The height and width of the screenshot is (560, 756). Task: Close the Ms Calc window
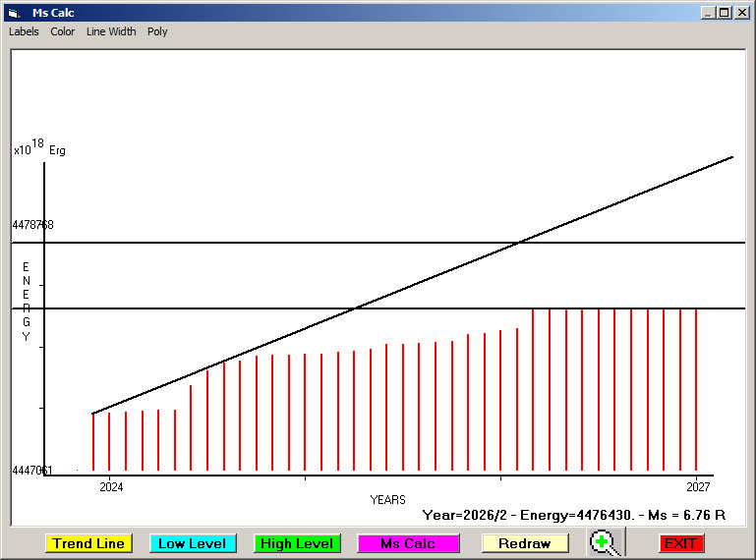(x=741, y=13)
